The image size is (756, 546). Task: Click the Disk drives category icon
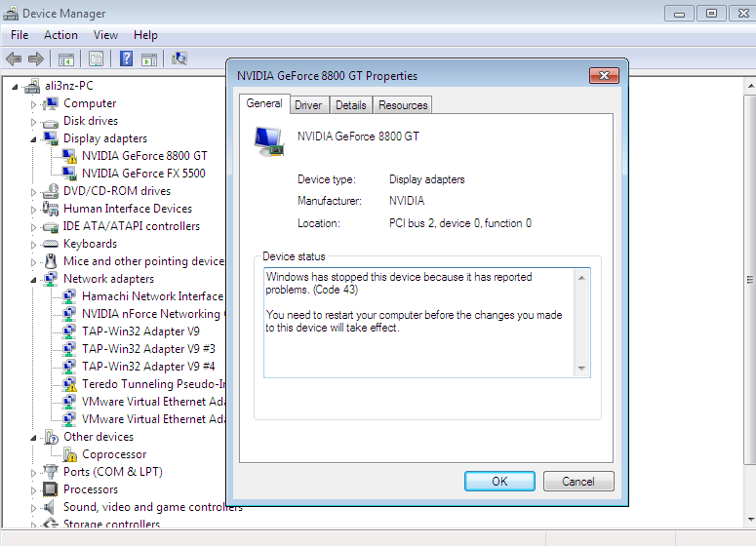pyautogui.click(x=50, y=122)
